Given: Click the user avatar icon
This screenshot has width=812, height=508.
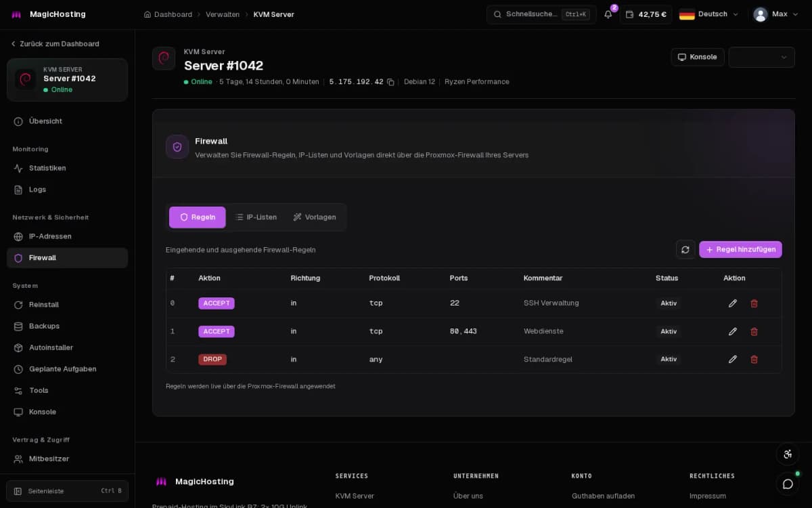Looking at the screenshot, I should 761,14.
